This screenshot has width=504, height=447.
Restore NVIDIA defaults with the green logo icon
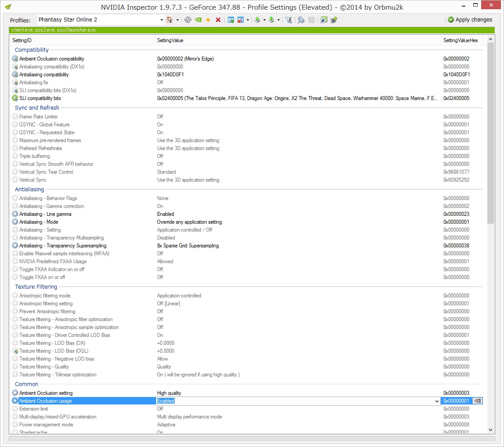point(198,20)
